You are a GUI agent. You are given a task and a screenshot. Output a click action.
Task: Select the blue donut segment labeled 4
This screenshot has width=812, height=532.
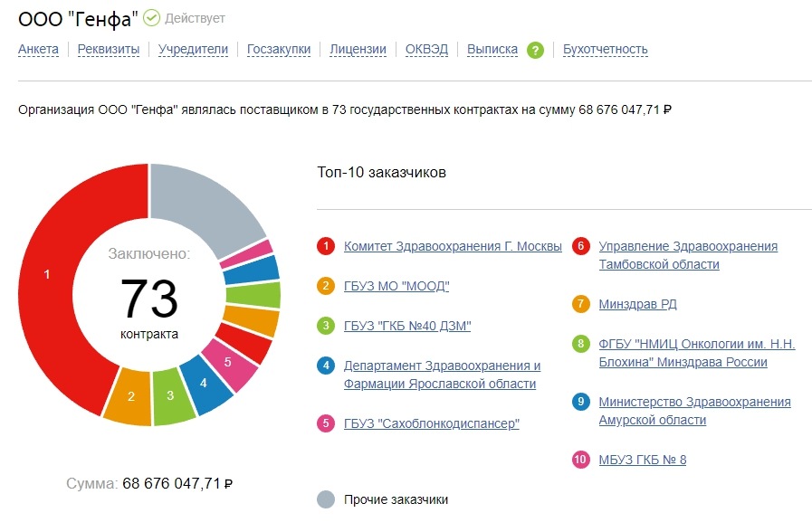point(204,384)
